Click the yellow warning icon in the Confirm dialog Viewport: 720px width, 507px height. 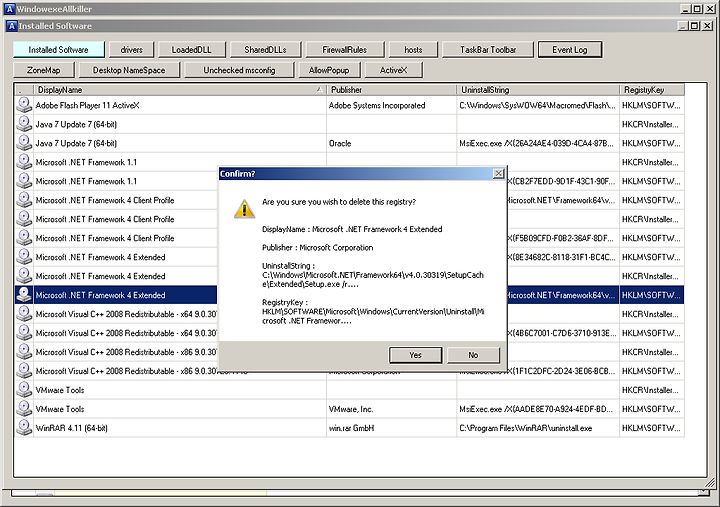[x=244, y=209]
